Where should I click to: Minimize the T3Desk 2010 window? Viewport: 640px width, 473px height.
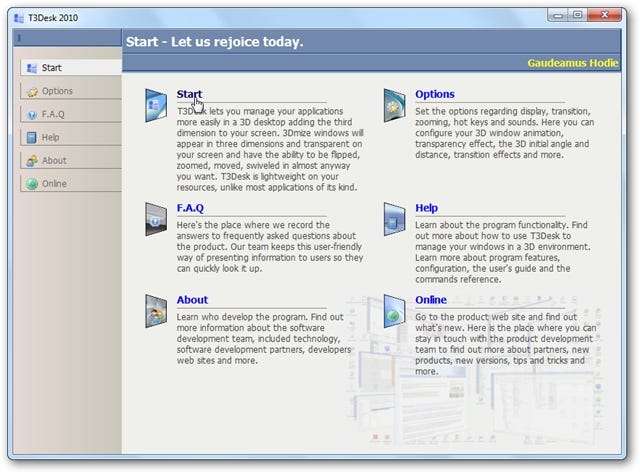(558, 16)
